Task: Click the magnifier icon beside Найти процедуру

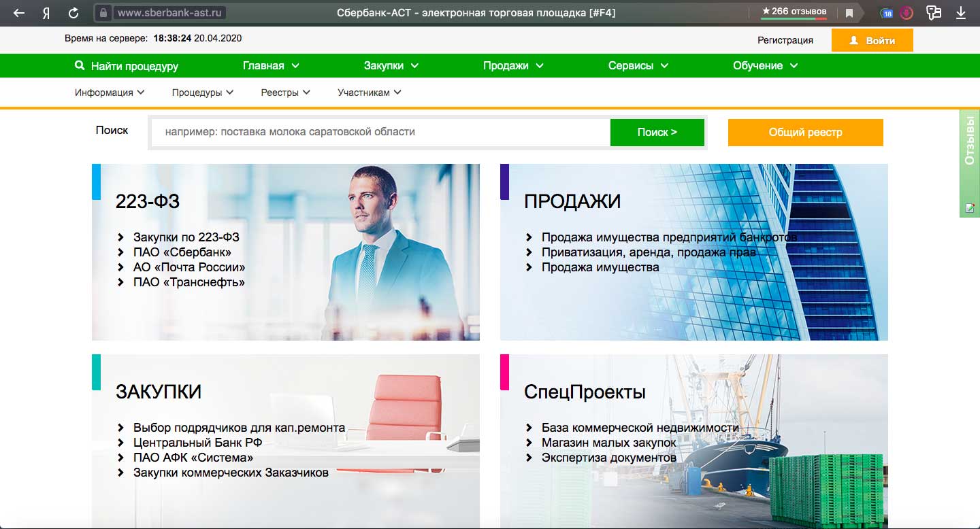Action: (80, 66)
